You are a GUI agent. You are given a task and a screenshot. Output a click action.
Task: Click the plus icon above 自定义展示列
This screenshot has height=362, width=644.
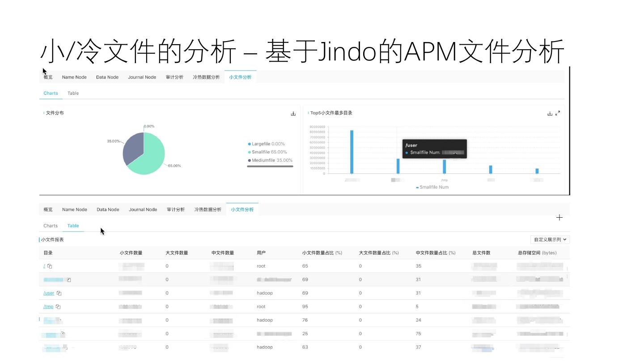559,218
